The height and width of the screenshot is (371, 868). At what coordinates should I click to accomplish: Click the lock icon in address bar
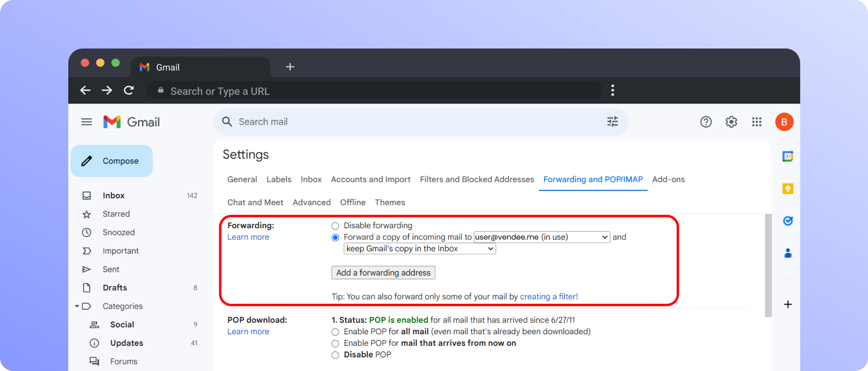161,91
